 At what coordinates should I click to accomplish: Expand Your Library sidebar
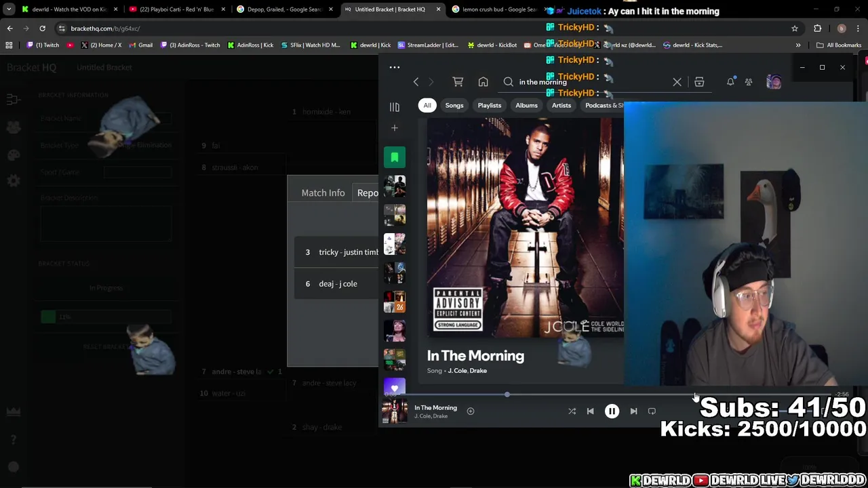[394, 107]
